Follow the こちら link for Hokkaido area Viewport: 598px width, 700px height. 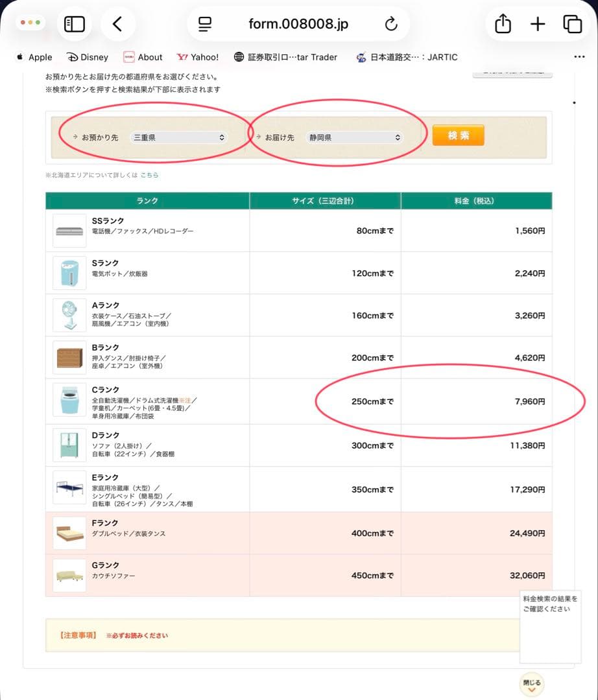click(149, 175)
